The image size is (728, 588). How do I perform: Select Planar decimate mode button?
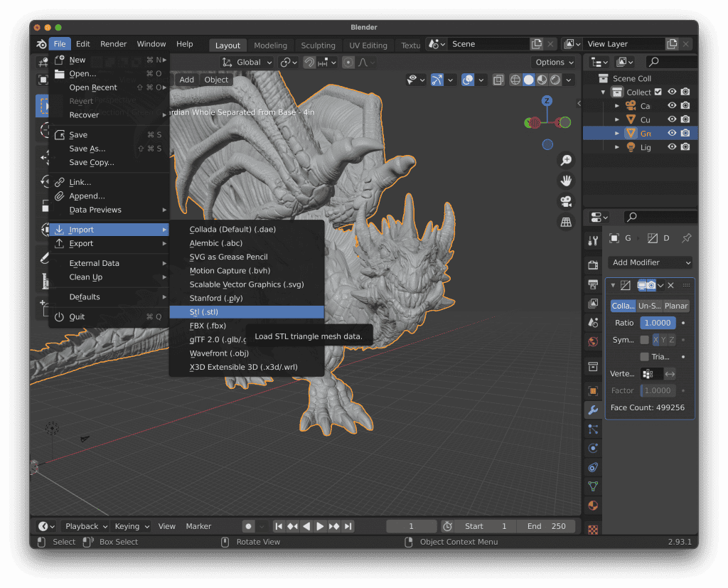click(676, 306)
